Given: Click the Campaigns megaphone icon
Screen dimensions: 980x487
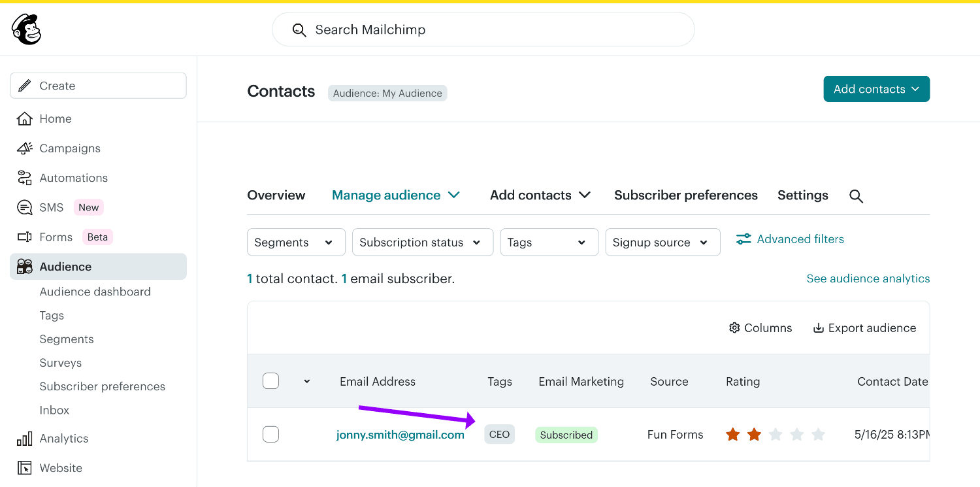Looking at the screenshot, I should coord(24,148).
